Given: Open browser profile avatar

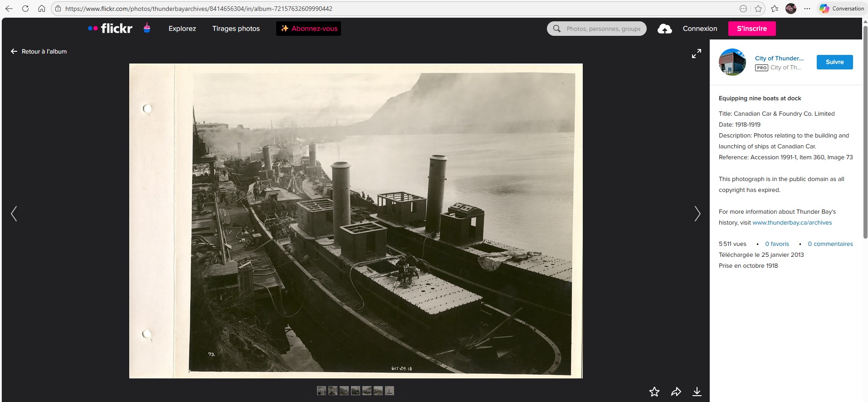Looking at the screenshot, I should click(x=791, y=9).
